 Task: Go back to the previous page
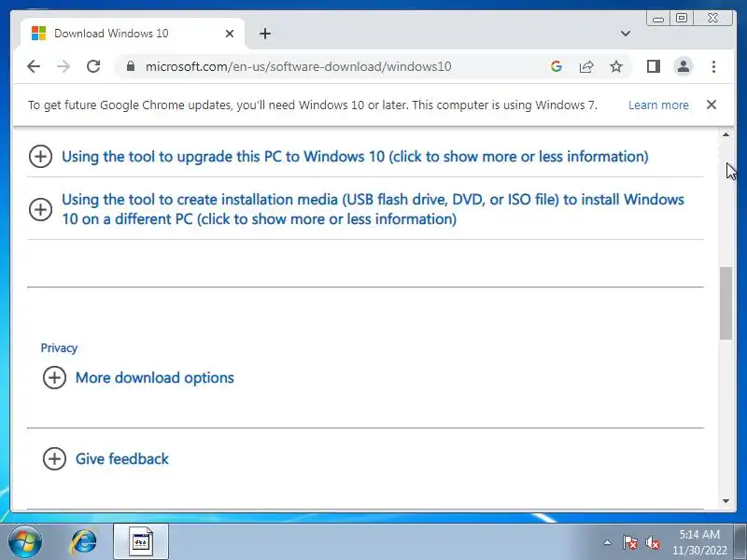coord(34,66)
